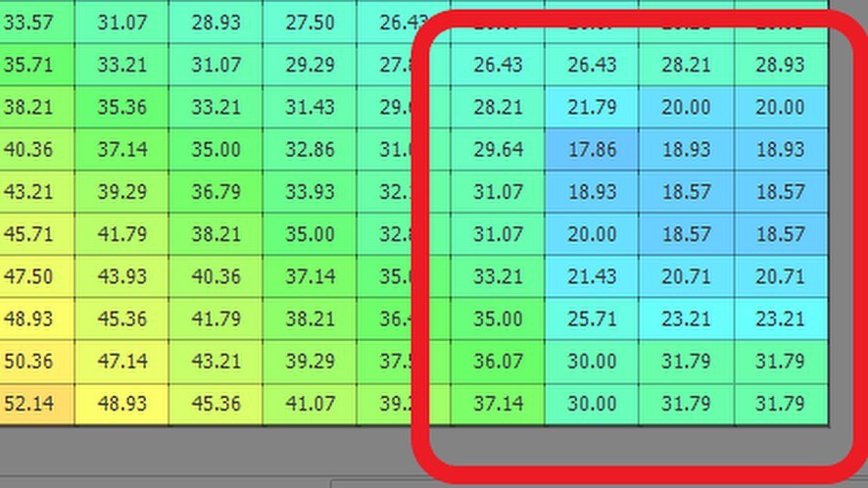Click the cell showing 29.64
868x488 pixels.
498,150
